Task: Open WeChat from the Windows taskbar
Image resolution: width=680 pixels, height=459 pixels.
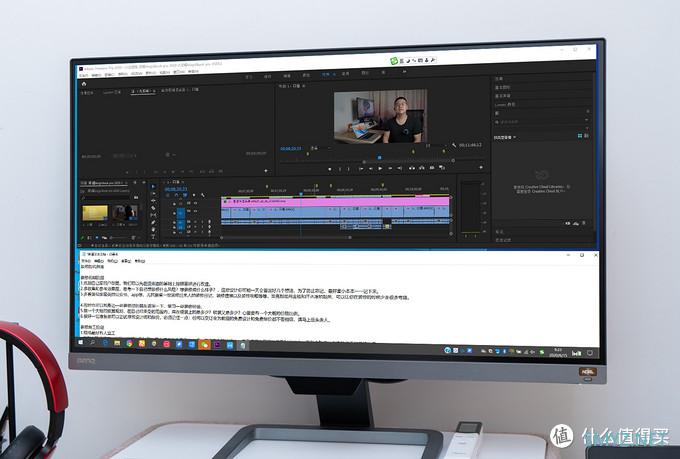Action: 204,344
